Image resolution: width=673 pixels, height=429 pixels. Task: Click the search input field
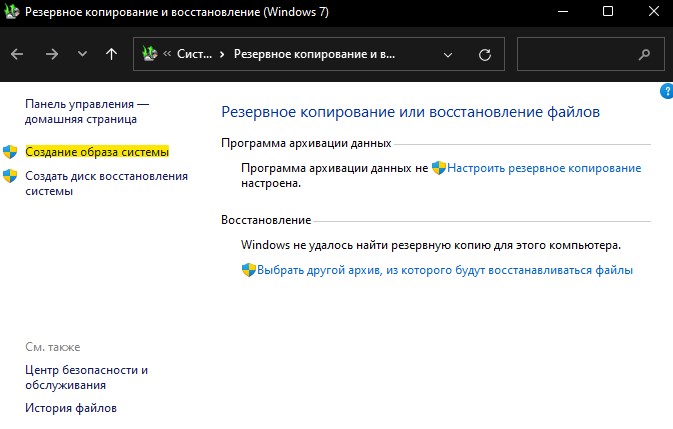tap(591, 54)
